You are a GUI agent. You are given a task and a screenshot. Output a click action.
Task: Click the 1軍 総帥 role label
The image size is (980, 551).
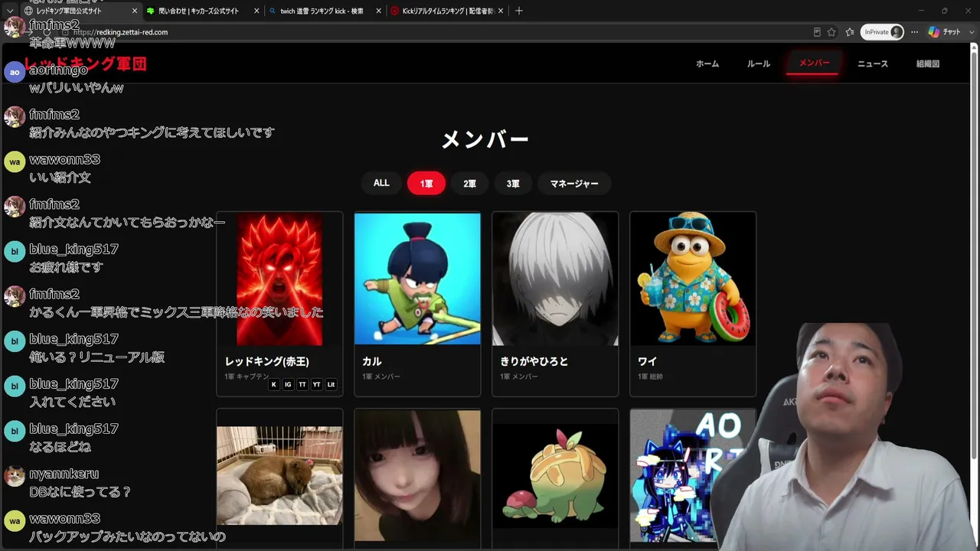(x=650, y=377)
